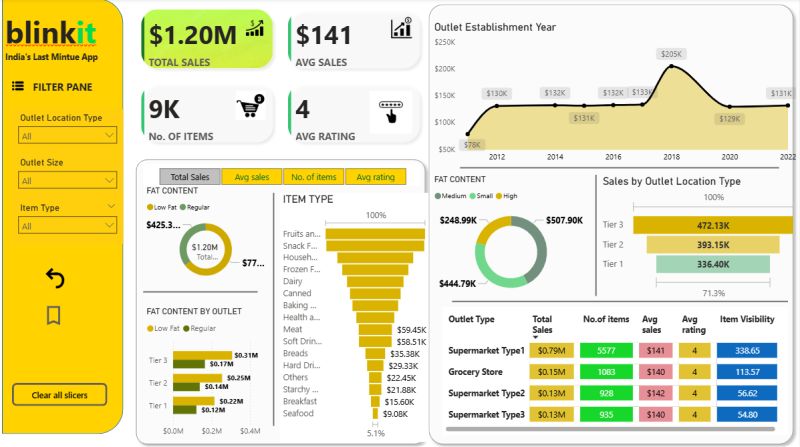The width and height of the screenshot is (800, 447).
Task: Click the Supermarket Type1 row label
Action: [x=486, y=351]
